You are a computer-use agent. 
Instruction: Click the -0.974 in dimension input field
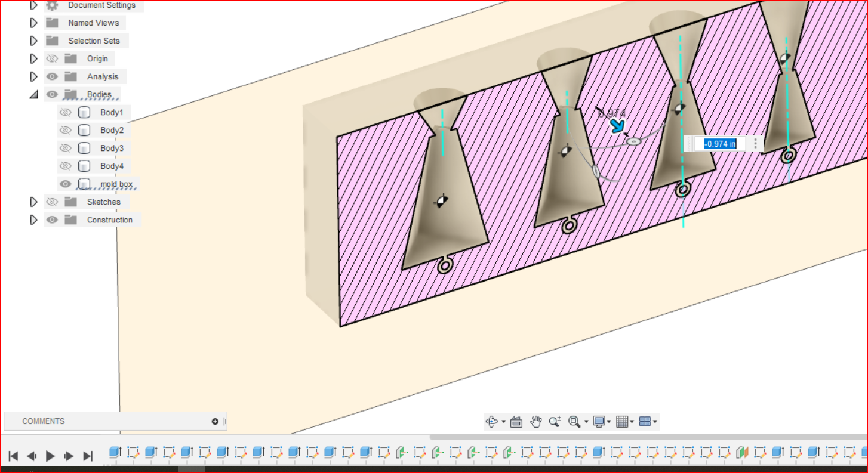(x=719, y=144)
